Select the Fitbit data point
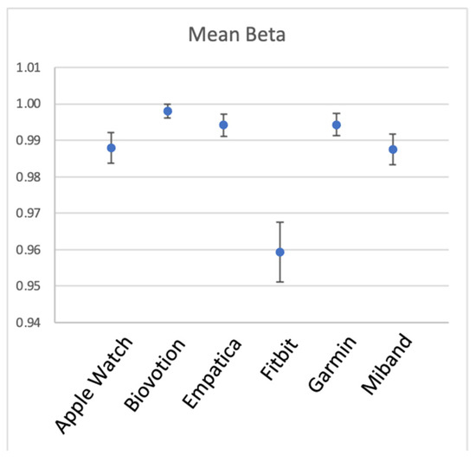Screen dimensions: 476x461 (x=280, y=252)
